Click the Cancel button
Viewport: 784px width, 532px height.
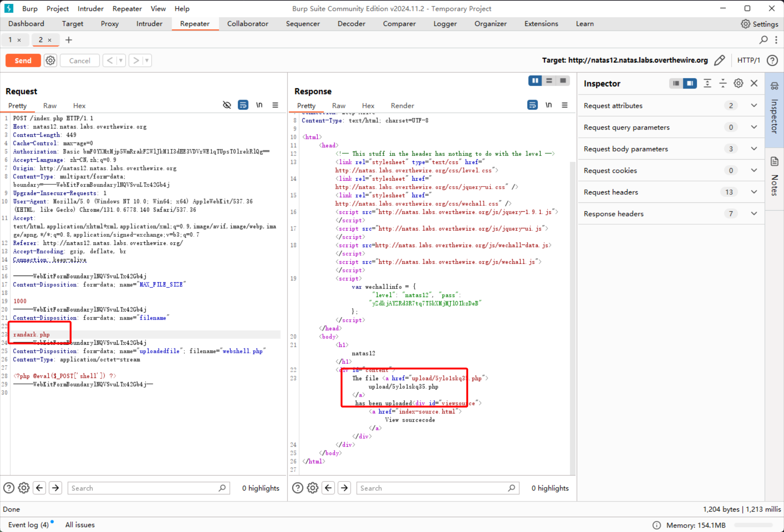tap(79, 61)
